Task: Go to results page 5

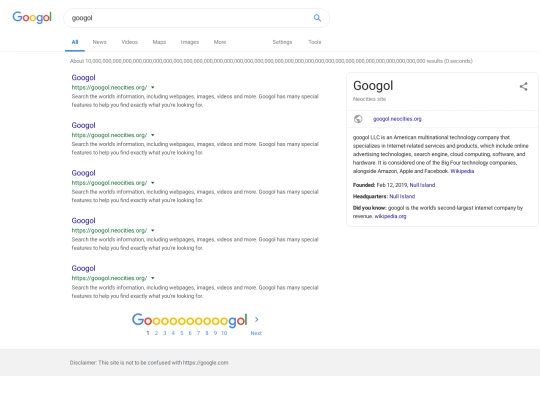Action: point(181,333)
